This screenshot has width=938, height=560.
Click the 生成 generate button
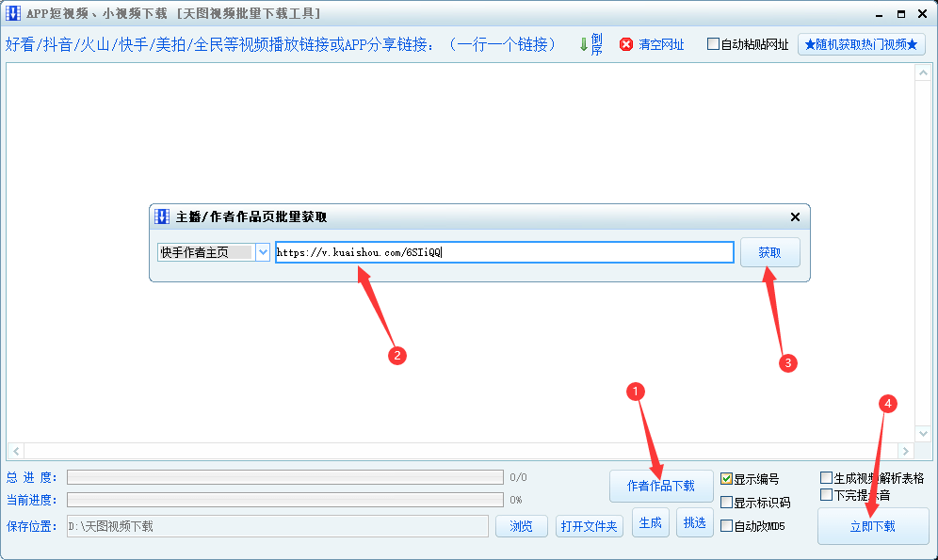(x=650, y=522)
